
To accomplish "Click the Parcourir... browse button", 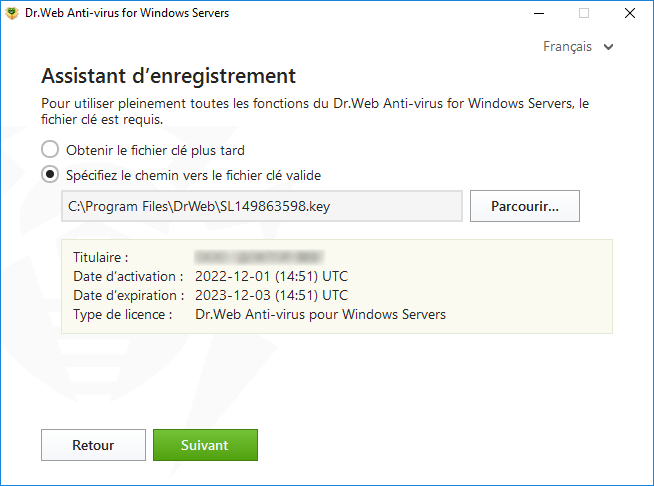I will pyautogui.click(x=525, y=206).
